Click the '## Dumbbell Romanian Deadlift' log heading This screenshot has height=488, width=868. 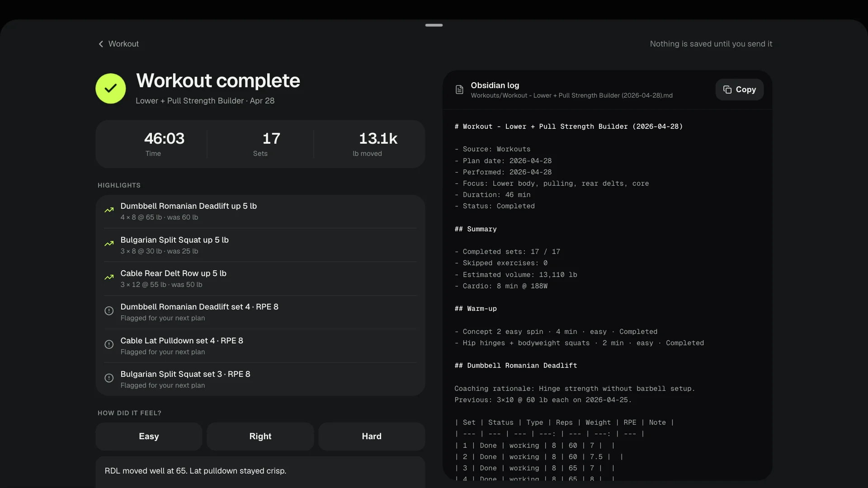pos(516,366)
